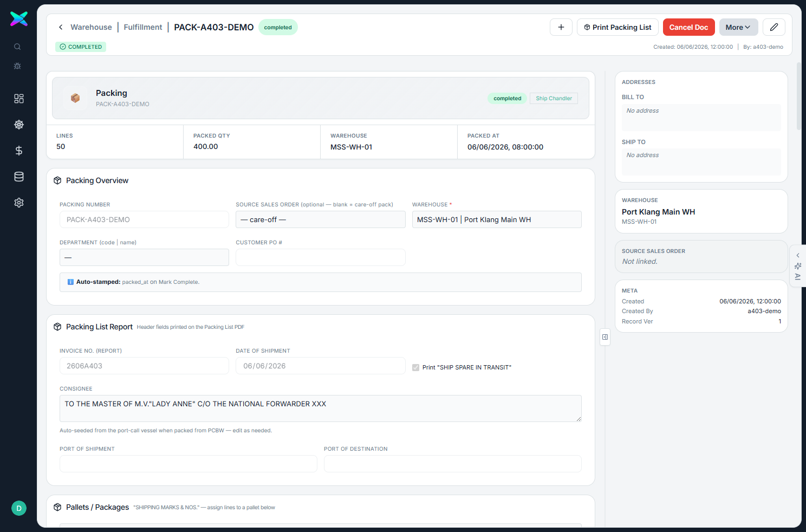
Task: Click the Packing List Report cube icon
Action: pyautogui.click(x=57, y=327)
